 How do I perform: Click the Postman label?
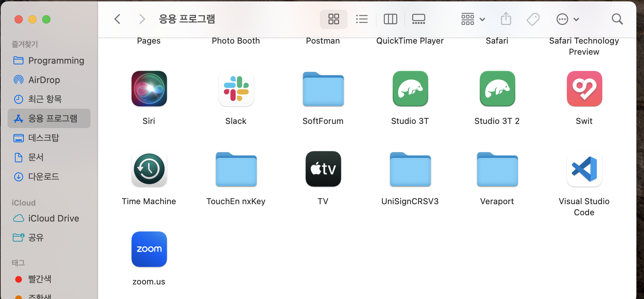tap(323, 41)
